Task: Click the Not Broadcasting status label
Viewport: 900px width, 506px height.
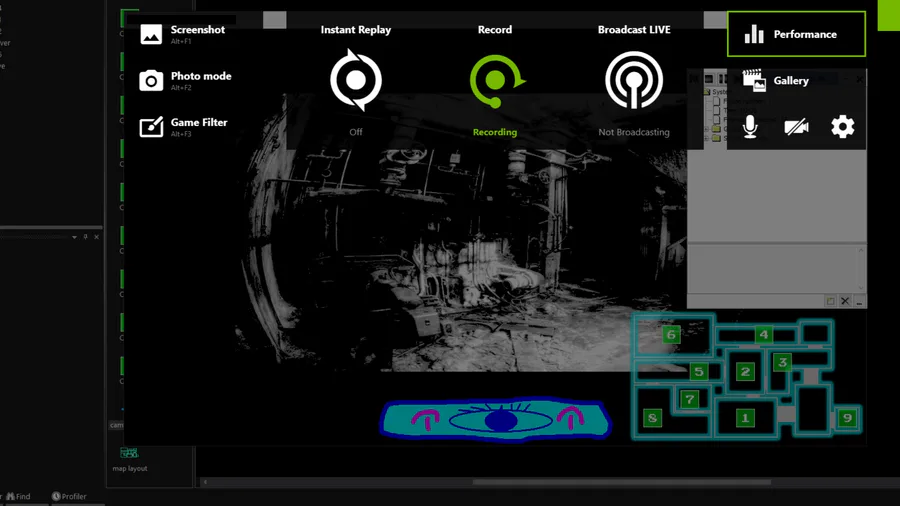Action: tap(634, 132)
